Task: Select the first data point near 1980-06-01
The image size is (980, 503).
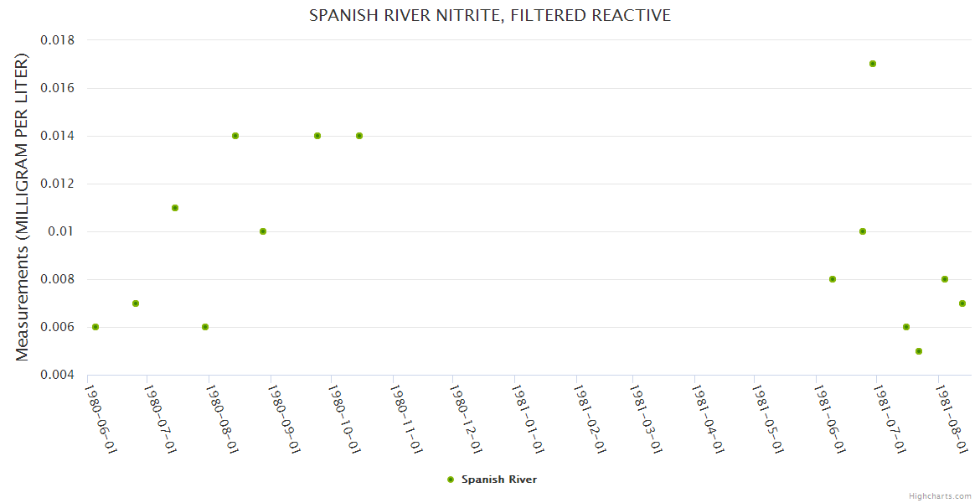Action: pos(95,327)
